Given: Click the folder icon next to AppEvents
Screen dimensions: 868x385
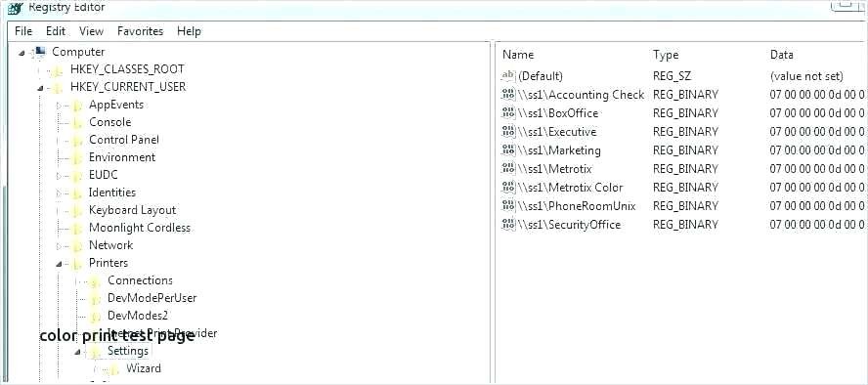Looking at the screenshot, I should coord(78,106).
